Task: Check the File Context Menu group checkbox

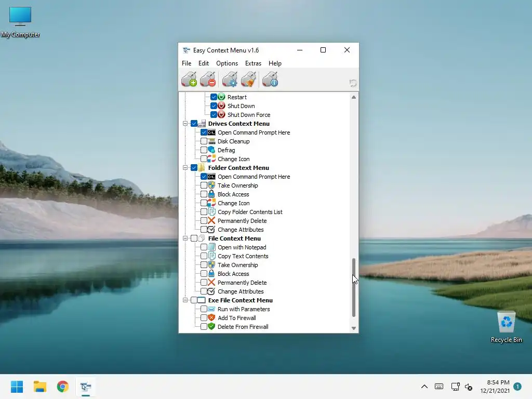Action: pyautogui.click(x=194, y=238)
